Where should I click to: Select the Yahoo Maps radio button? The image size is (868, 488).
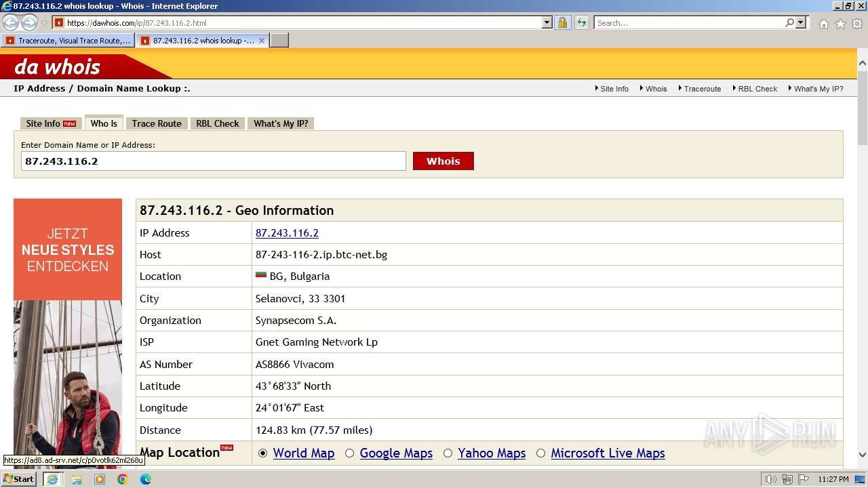point(448,453)
